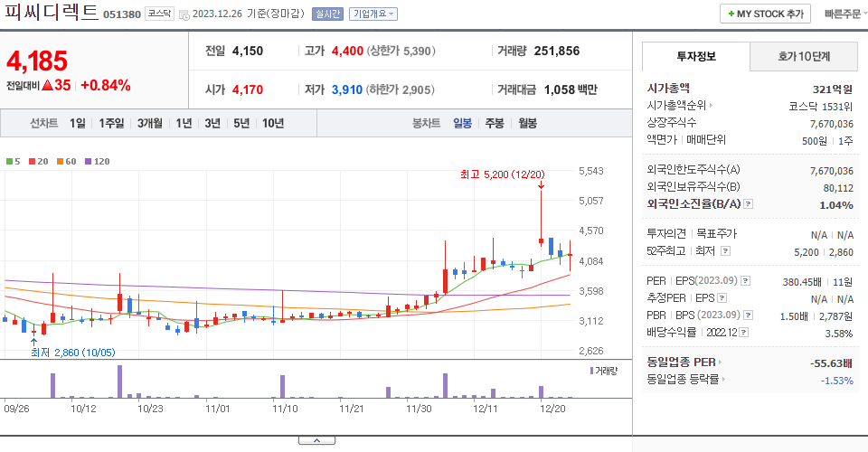Click the plus icon on MY STOCK 추가
Image resolution: width=868 pixels, height=452 pixels.
(731, 14)
